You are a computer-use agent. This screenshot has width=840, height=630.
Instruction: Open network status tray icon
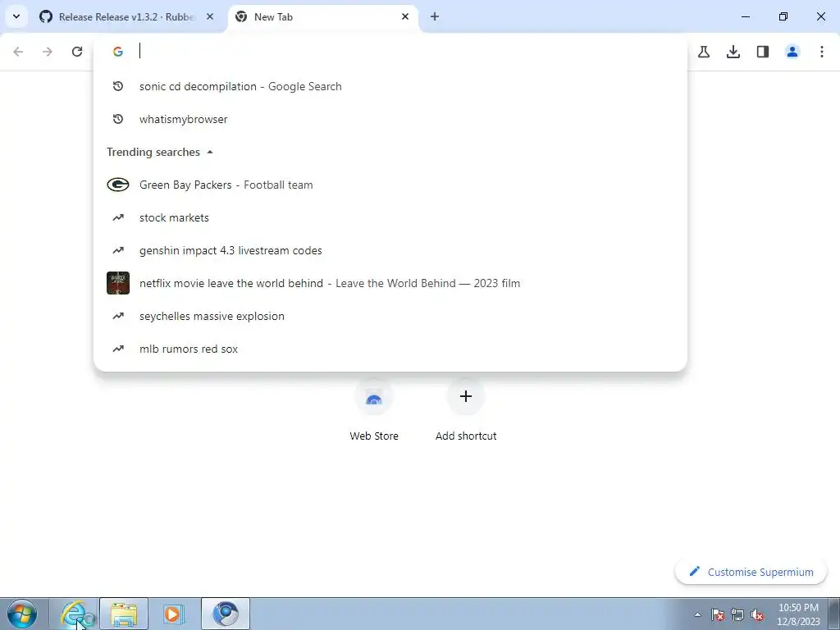(737, 614)
